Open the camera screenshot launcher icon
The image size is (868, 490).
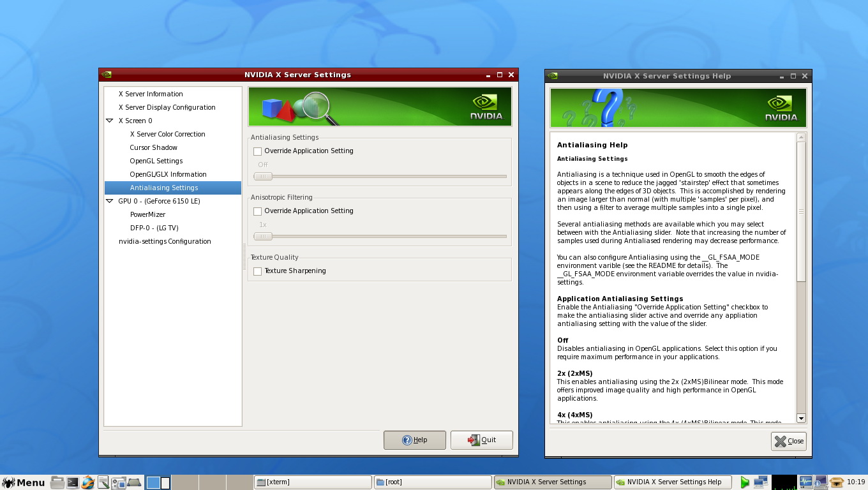118,482
